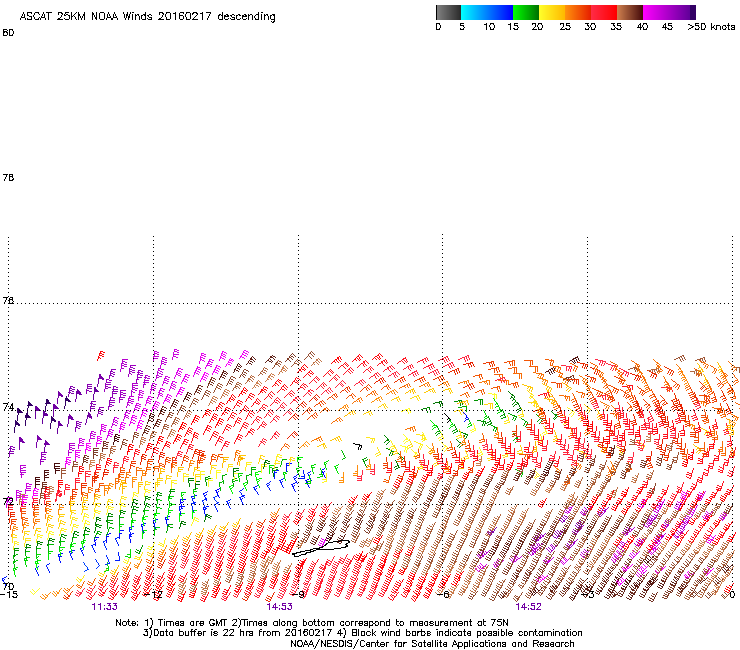Click the pass time '11:33' label
Screen dimensions: 740x650
pos(104,607)
